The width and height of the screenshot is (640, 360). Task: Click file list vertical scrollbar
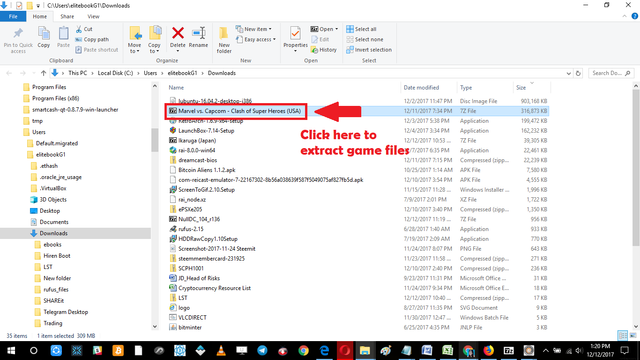pyautogui.click(x=636, y=167)
